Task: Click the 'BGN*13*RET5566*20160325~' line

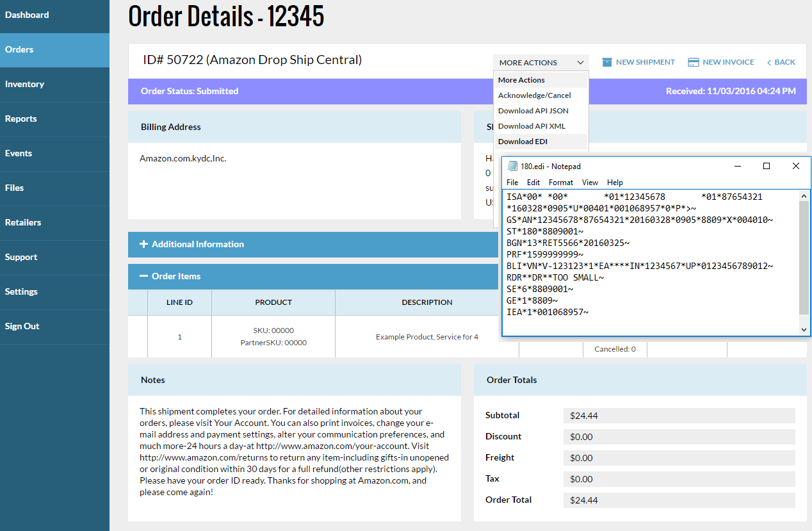Action: point(568,243)
